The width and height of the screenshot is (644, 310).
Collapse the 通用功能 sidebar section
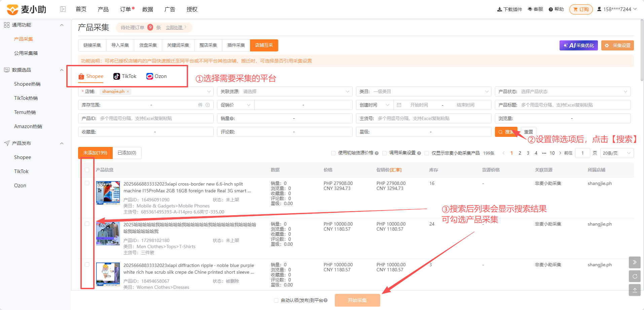point(62,25)
